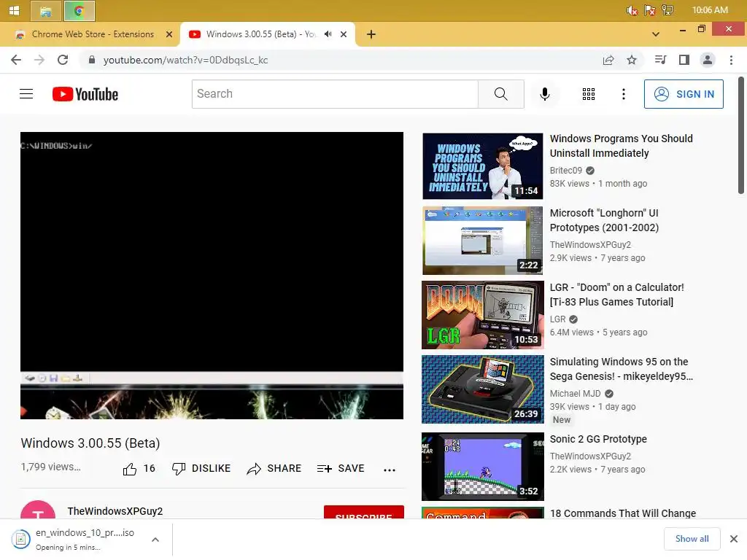Image resolution: width=747 pixels, height=560 pixels.
Task: Click the Chrome icon in the taskbar
Action: [x=79, y=11]
